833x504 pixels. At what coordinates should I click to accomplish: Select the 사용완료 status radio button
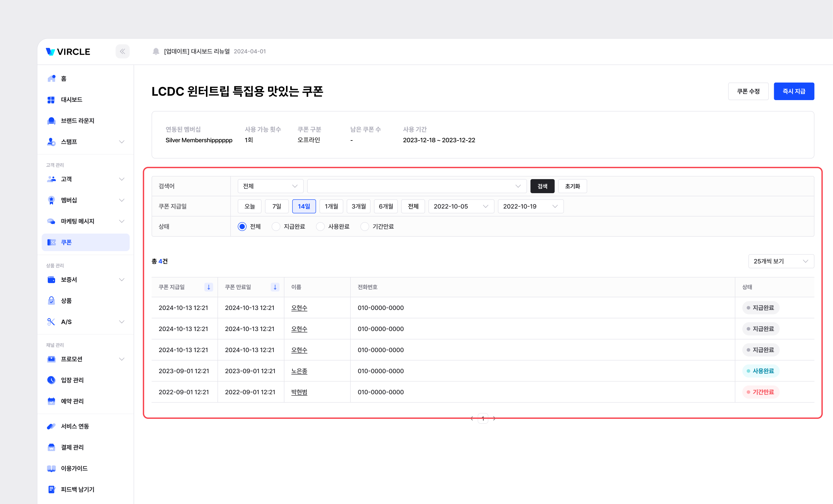click(x=320, y=226)
